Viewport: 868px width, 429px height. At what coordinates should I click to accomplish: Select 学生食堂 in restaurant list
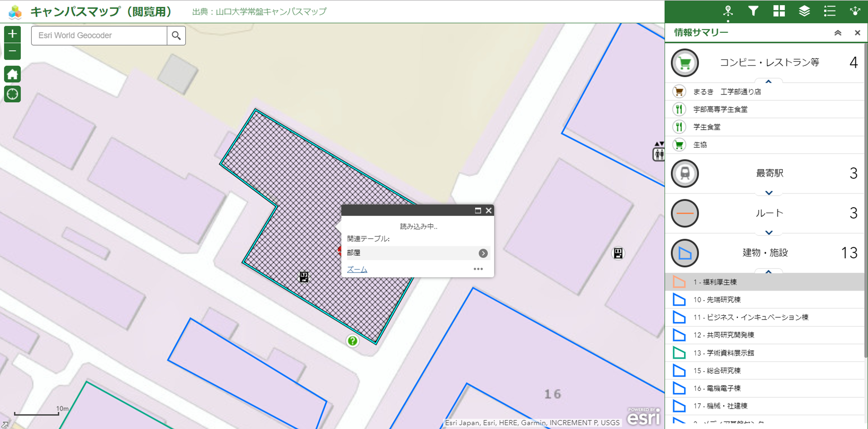tap(707, 127)
